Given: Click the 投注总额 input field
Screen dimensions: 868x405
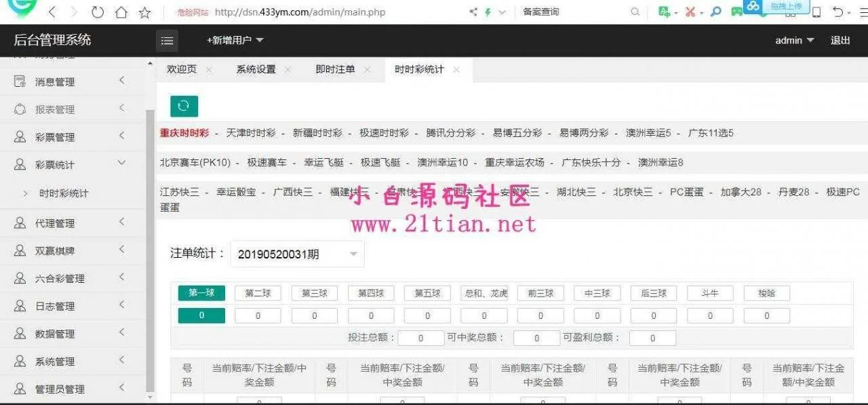Looking at the screenshot, I should pos(420,338).
